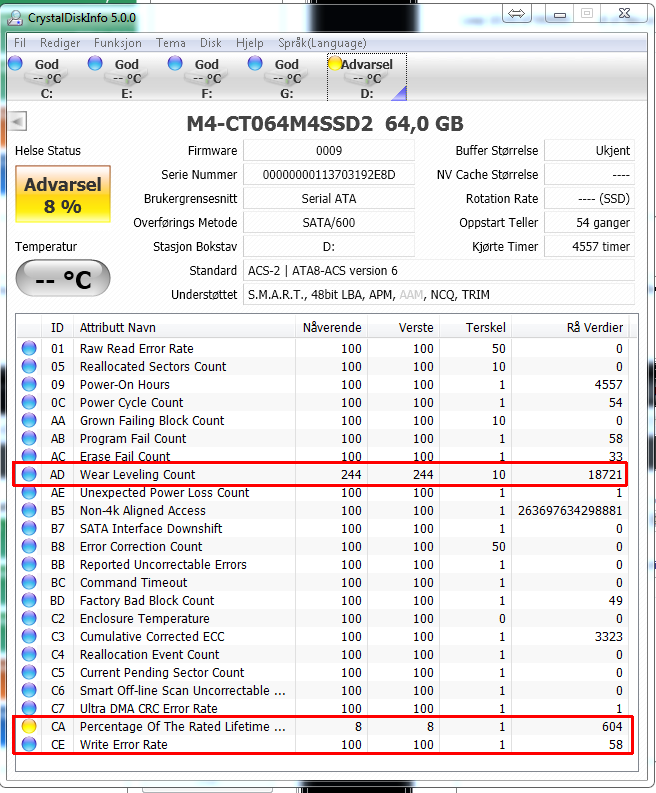Click status icon of Power Cycle Count
The image size is (656, 793).
click(29, 402)
